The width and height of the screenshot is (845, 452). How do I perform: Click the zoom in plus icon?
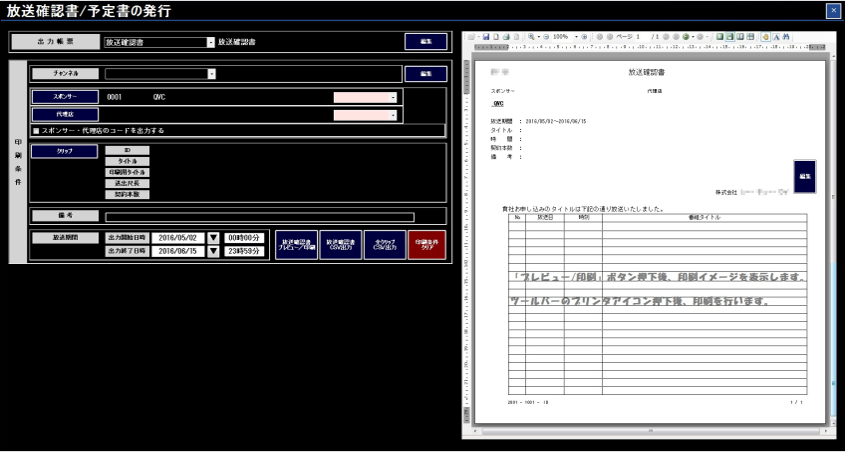coord(584,37)
